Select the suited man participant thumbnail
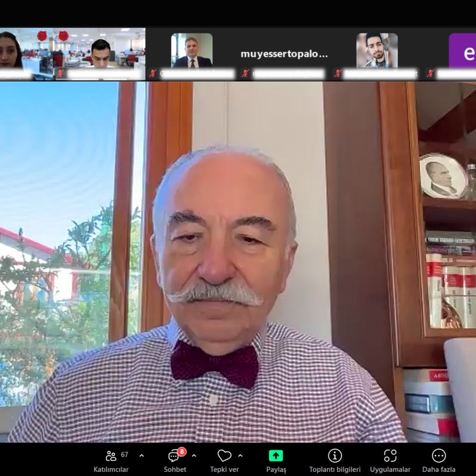This screenshot has height=476, width=476. click(192, 51)
